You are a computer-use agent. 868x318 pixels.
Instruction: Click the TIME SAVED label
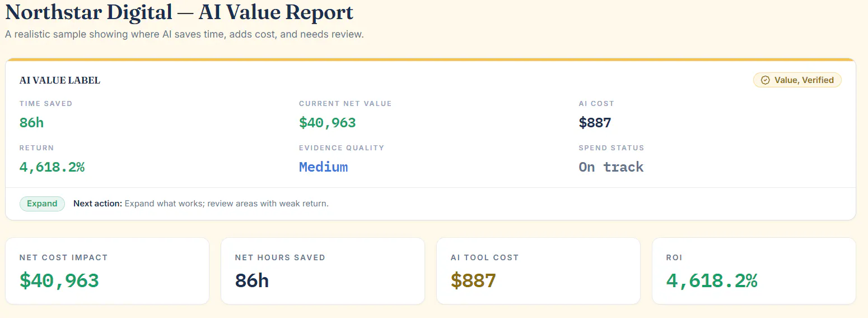coord(46,104)
